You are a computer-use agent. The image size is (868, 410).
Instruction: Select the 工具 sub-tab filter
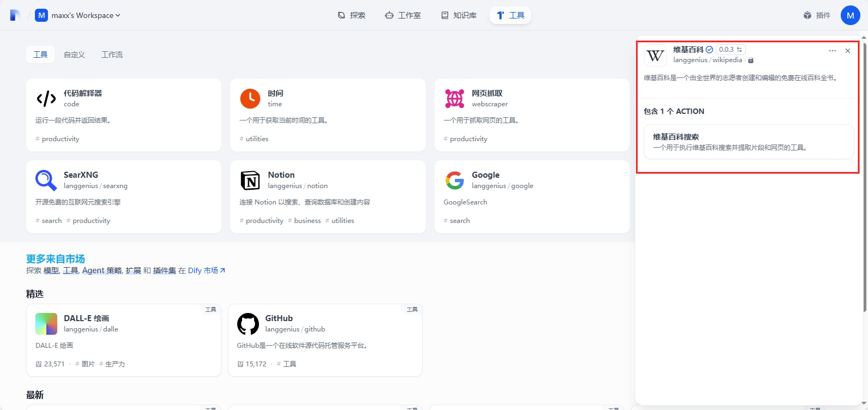(x=40, y=55)
